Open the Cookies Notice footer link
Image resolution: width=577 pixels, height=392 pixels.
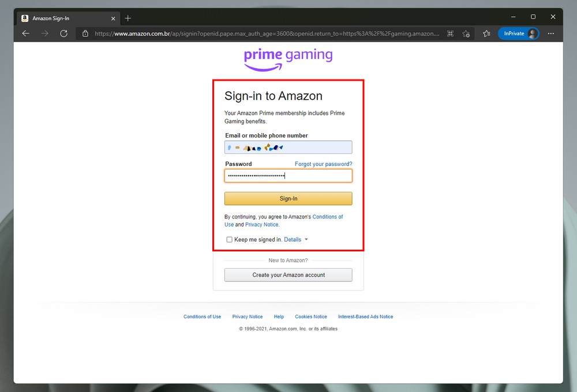(x=311, y=316)
